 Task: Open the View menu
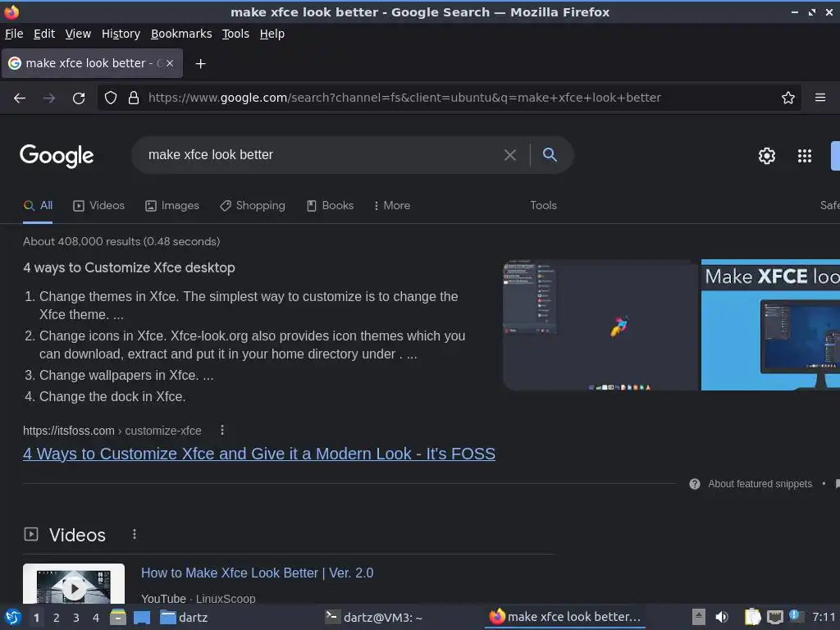click(78, 34)
